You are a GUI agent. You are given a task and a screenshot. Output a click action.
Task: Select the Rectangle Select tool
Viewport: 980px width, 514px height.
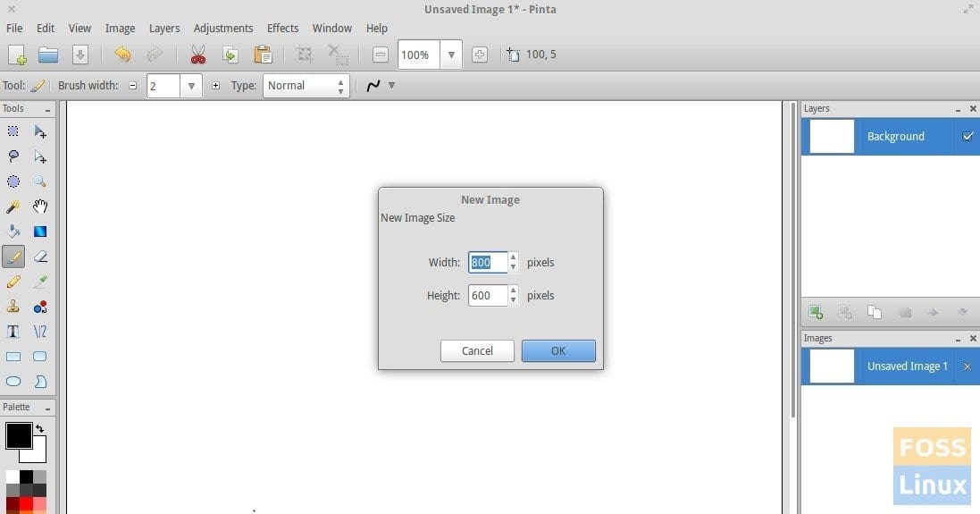[13, 131]
